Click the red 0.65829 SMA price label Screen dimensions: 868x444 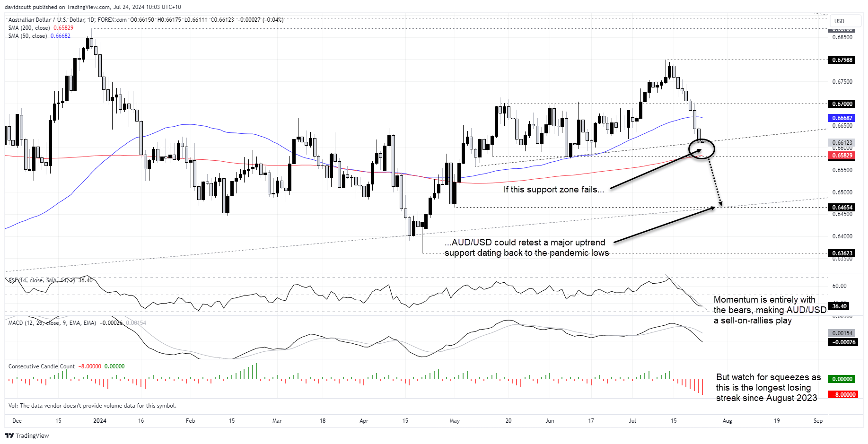coord(842,156)
